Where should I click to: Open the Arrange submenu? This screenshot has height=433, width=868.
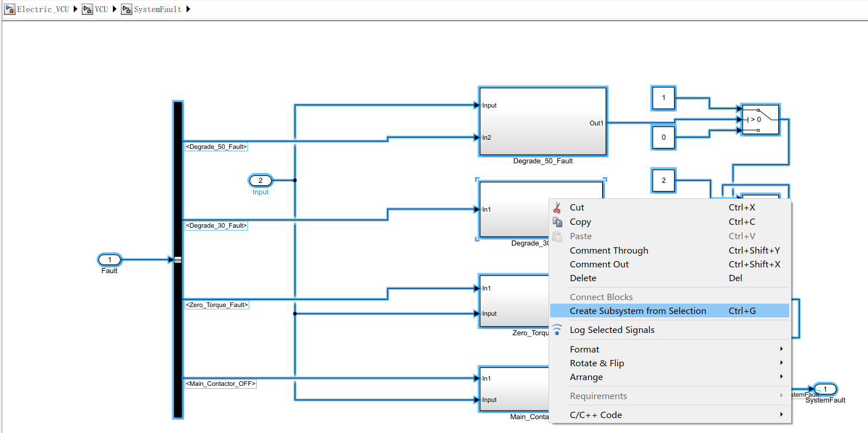click(x=586, y=377)
